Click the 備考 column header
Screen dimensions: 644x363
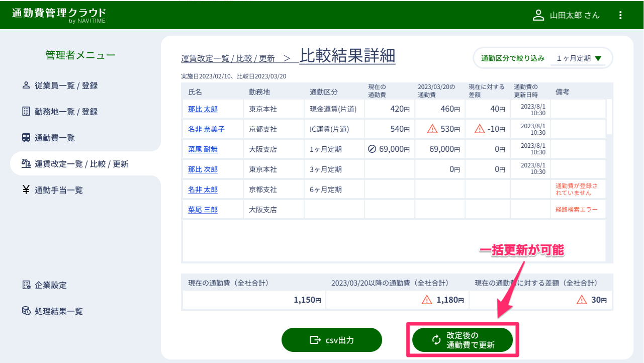(562, 92)
